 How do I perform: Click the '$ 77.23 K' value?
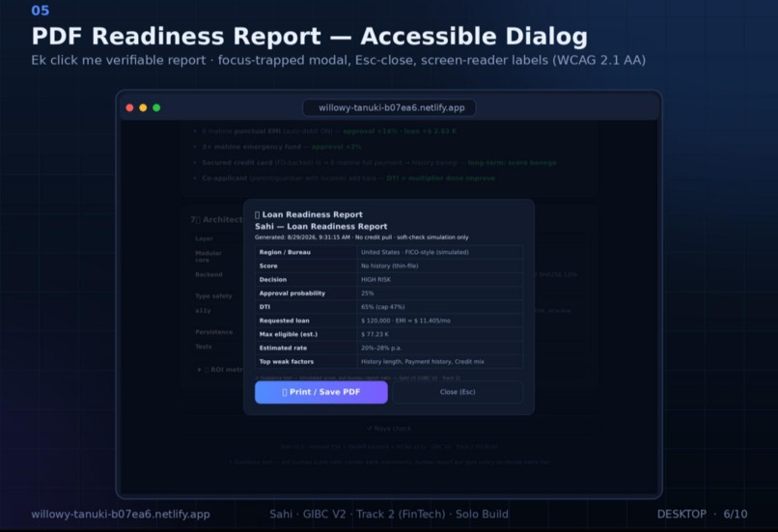(x=375, y=334)
